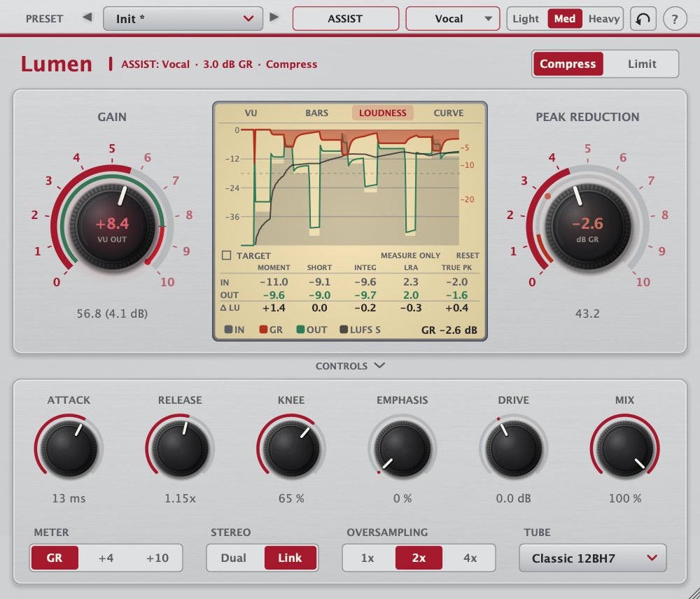
Task: Click MEASURE ONLY in loudness panel
Action: [410, 255]
